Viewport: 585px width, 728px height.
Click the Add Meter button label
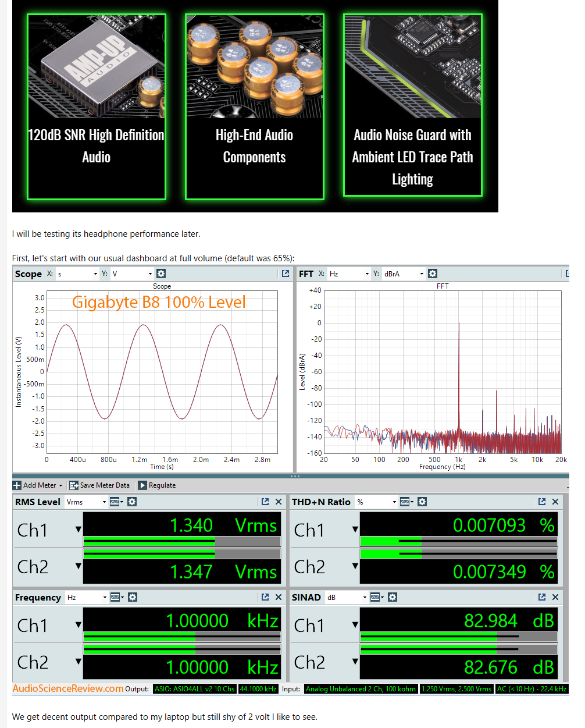coord(40,485)
